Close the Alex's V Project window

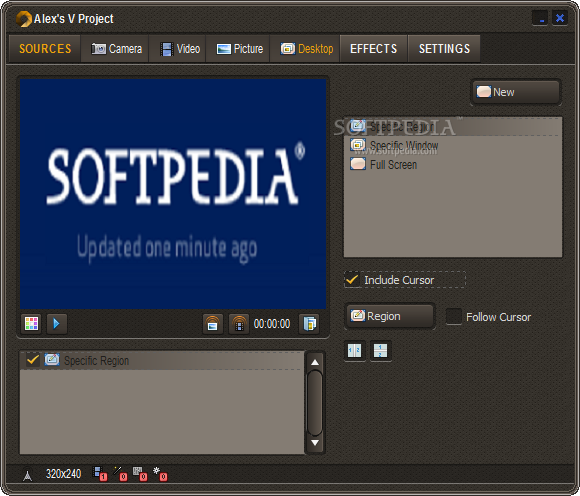(x=560, y=18)
